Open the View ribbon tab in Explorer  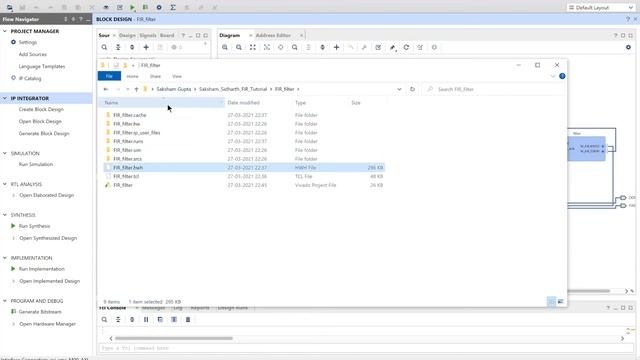[x=177, y=76]
